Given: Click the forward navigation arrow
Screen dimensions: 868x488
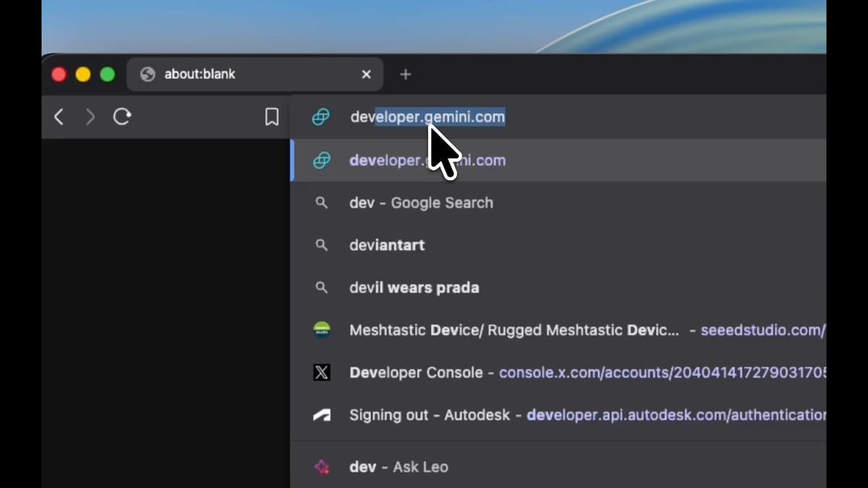Looking at the screenshot, I should [90, 117].
